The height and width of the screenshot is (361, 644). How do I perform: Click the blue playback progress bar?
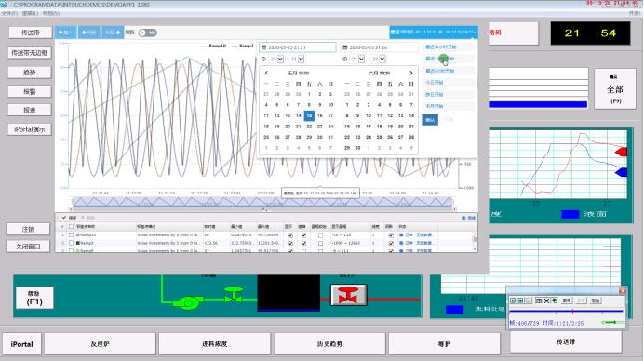coord(566,312)
